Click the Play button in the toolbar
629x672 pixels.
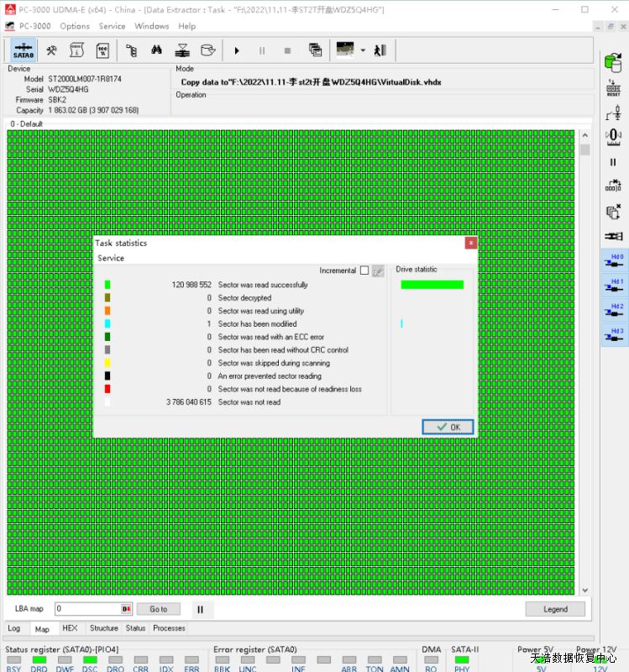(x=237, y=50)
